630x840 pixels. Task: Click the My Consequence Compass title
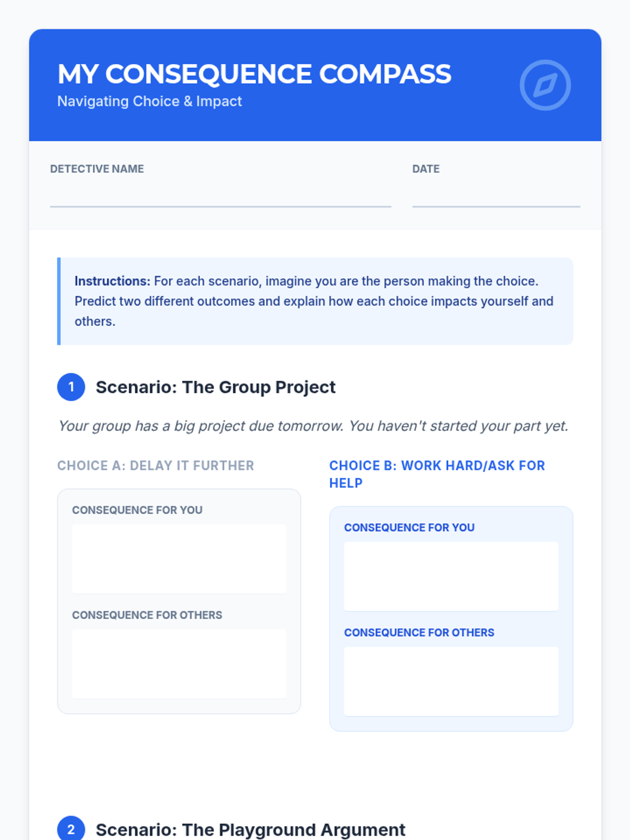coord(254,74)
